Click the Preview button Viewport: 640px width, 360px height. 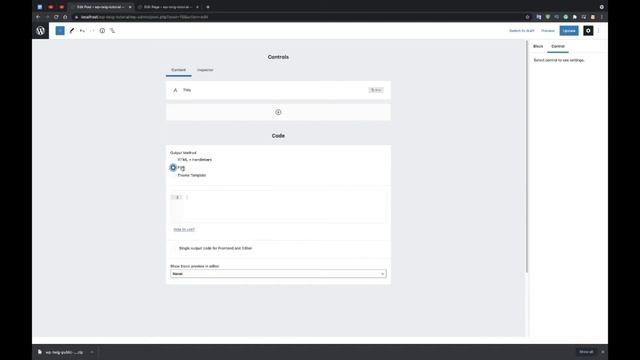coord(548,31)
